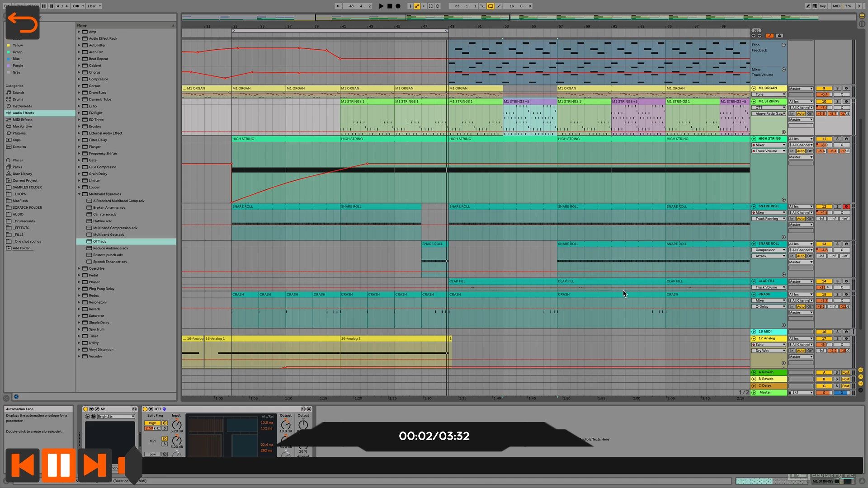Screen dimensions: 868x488
Task: Expand the Amp device folder
Action: 79,32
